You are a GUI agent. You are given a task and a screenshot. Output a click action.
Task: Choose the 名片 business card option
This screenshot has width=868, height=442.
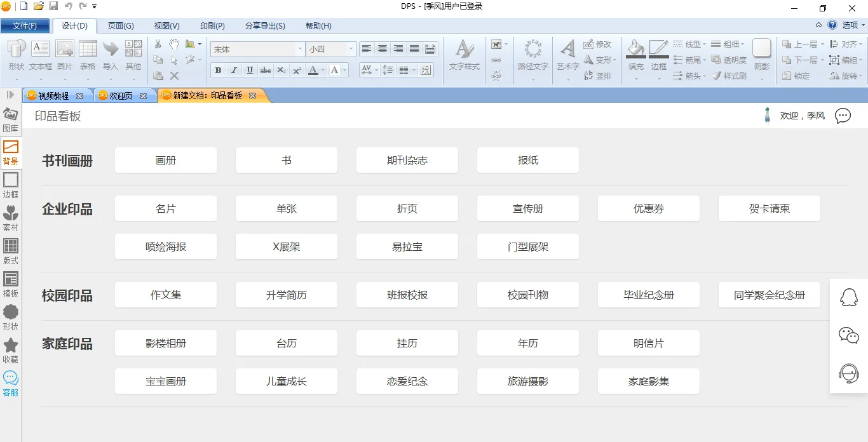(166, 208)
